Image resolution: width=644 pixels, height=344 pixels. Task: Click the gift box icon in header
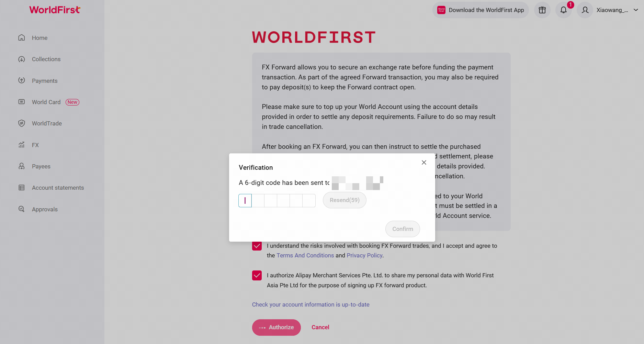click(542, 10)
